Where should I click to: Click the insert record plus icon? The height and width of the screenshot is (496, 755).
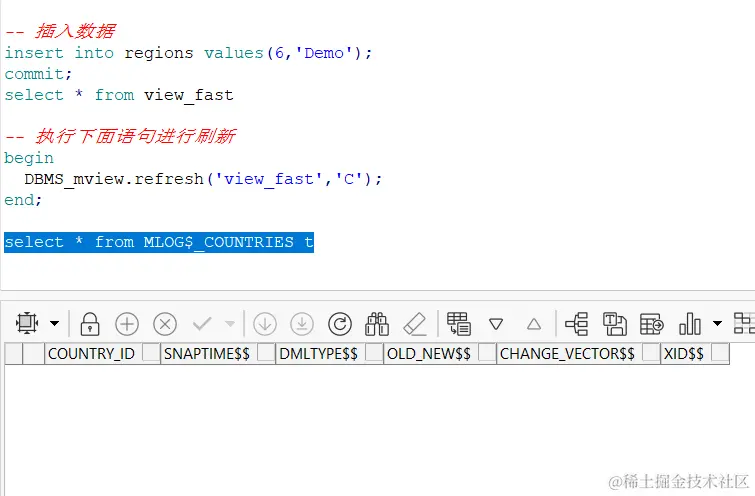click(127, 324)
